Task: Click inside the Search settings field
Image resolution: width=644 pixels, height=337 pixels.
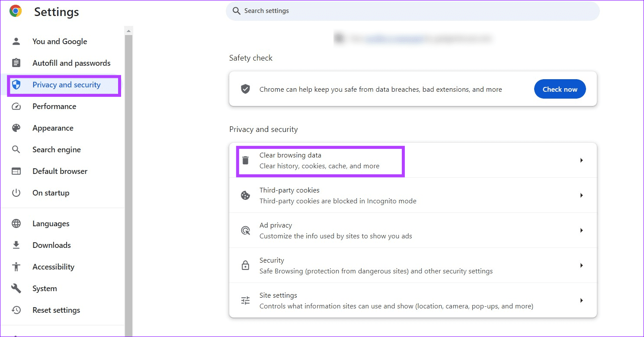Action: (x=411, y=11)
